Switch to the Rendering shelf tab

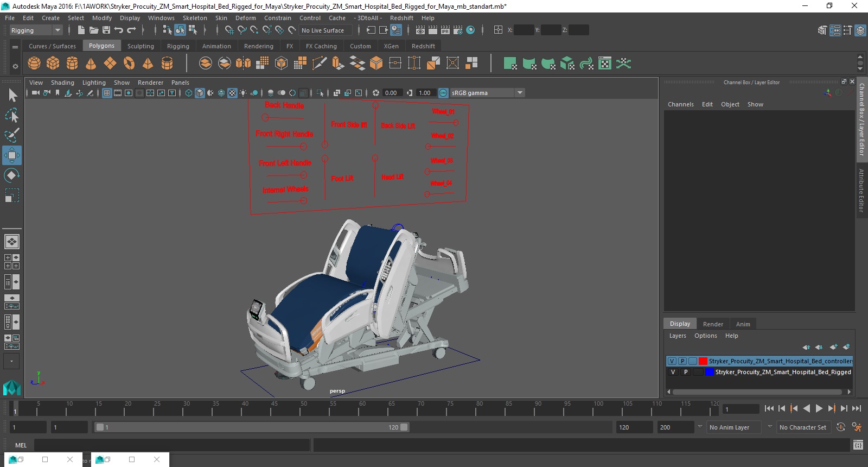[258, 46]
